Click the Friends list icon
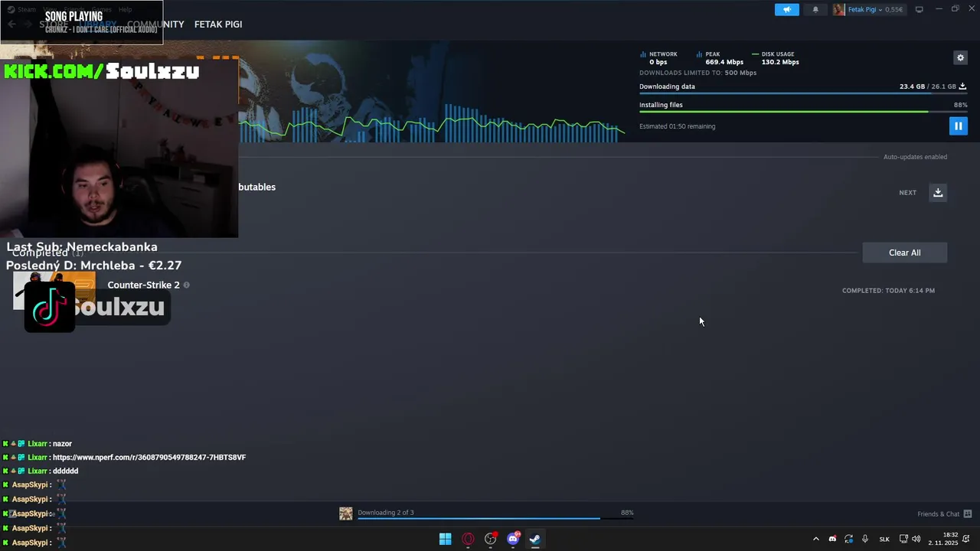Image resolution: width=980 pixels, height=551 pixels. click(968, 514)
